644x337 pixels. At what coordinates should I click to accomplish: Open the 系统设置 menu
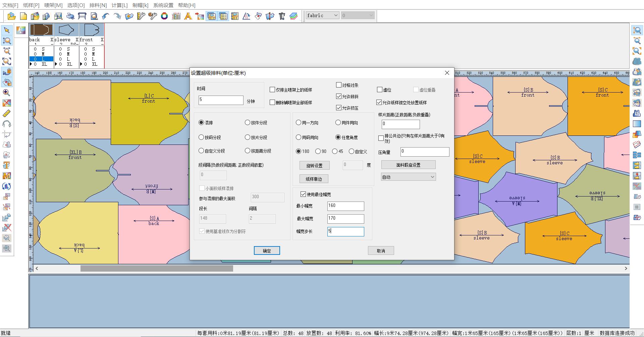tap(163, 5)
